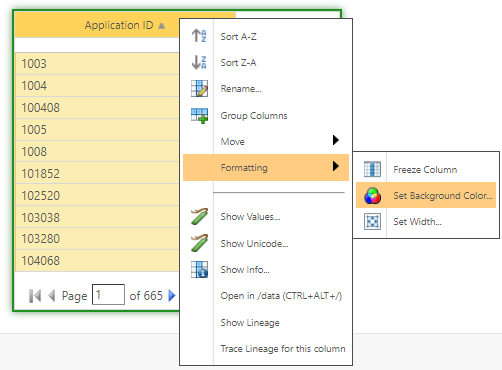502x370 pixels.
Task: Select the row with value 101852
Action: pyautogui.click(x=97, y=173)
